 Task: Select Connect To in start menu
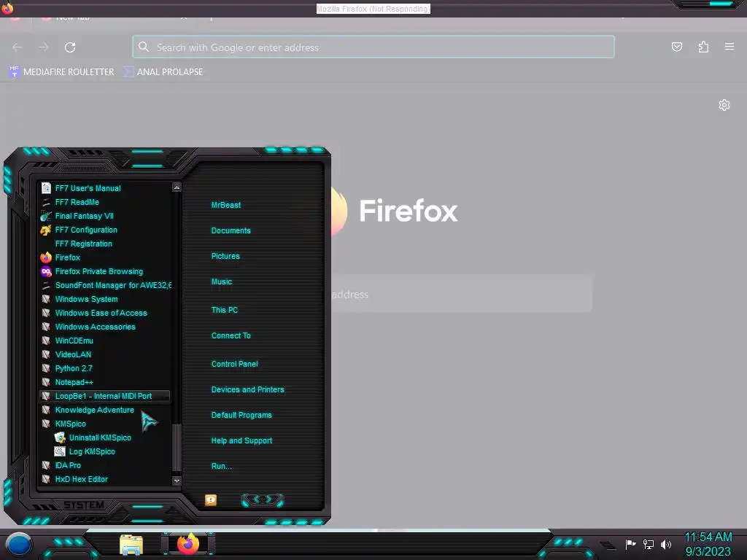pyautogui.click(x=231, y=335)
